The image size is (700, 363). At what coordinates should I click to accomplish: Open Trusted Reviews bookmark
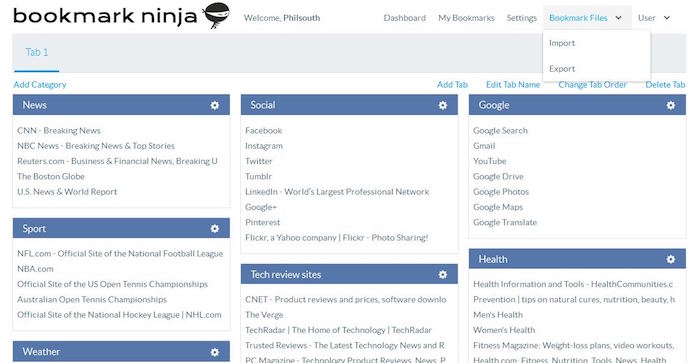point(345,345)
